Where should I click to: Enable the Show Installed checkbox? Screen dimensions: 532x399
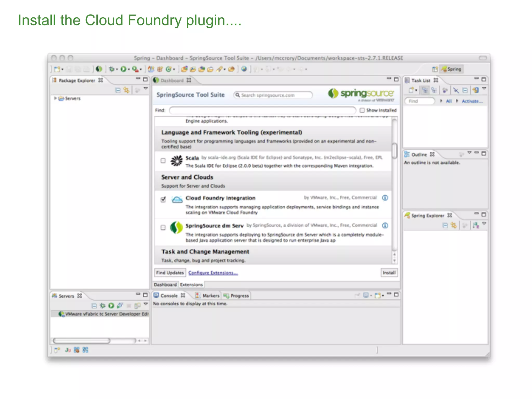point(362,110)
